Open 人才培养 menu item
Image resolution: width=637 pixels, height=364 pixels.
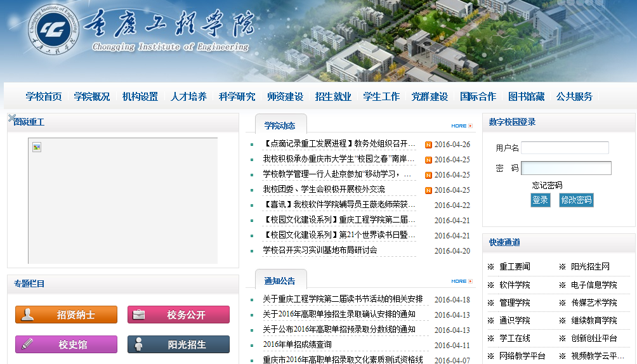[x=188, y=96]
